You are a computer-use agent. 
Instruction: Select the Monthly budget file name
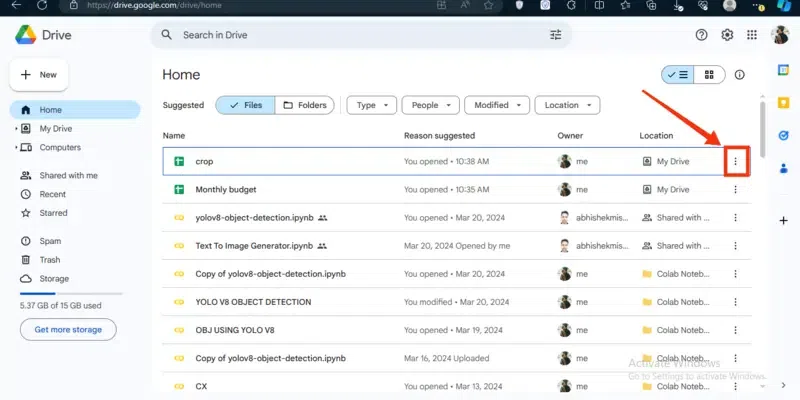tap(226, 189)
